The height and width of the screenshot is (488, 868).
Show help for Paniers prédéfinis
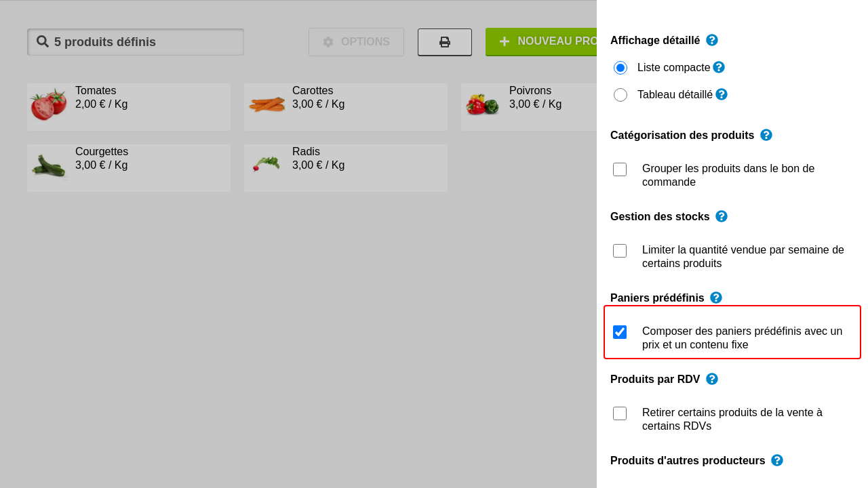coord(715,298)
